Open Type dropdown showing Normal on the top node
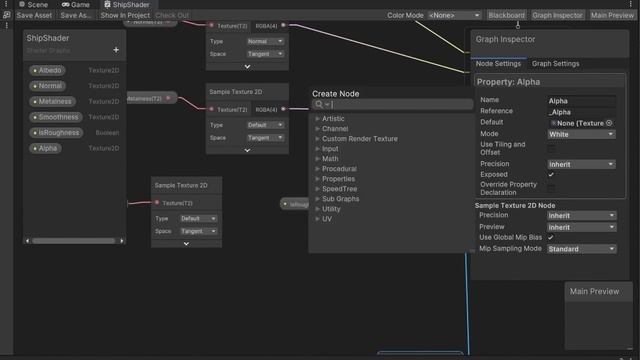 tap(265, 41)
